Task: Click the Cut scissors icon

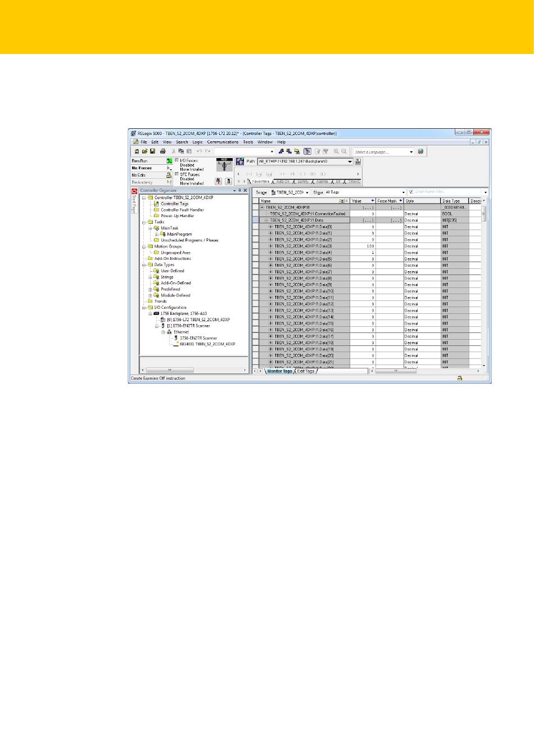Action: coord(174,151)
